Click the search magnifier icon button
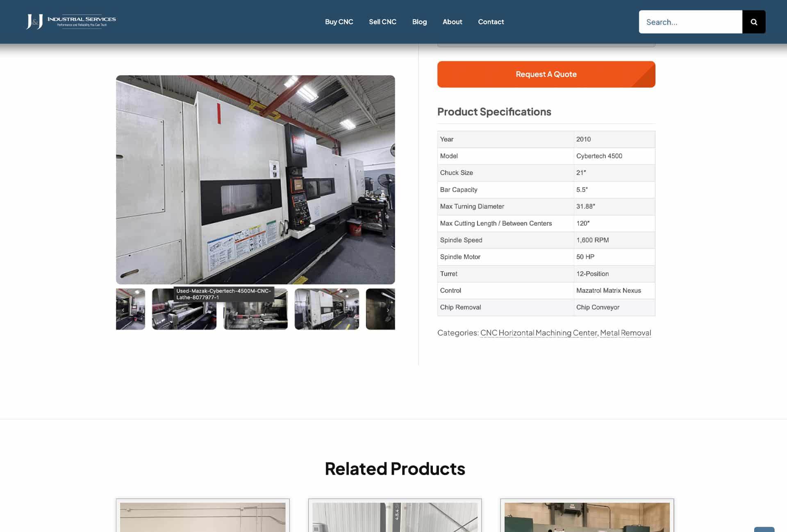The image size is (787, 532). [753, 22]
